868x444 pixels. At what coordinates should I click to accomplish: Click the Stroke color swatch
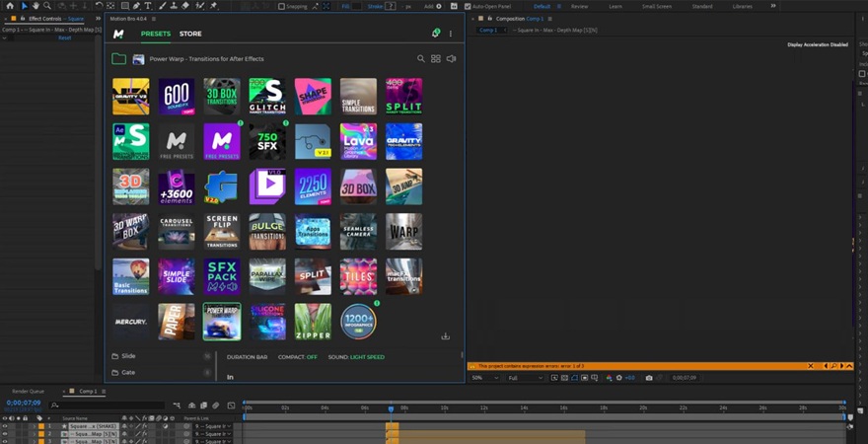point(391,6)
